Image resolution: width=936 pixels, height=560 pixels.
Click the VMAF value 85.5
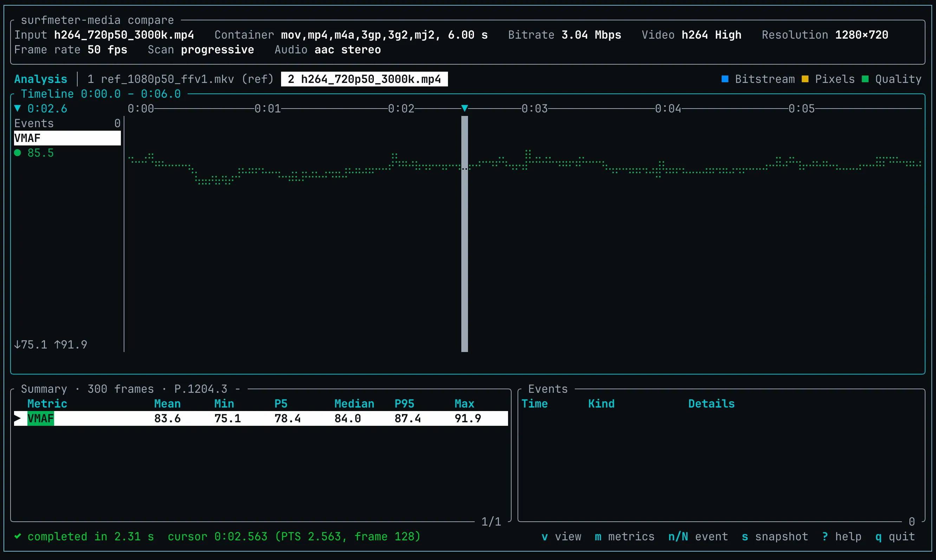40,153
